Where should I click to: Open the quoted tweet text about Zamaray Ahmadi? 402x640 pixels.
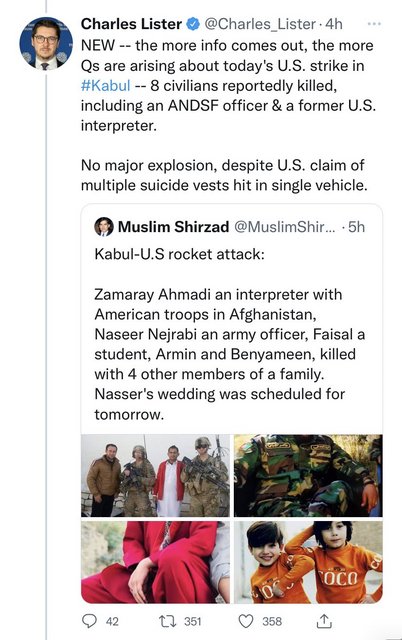coord(229,354)
